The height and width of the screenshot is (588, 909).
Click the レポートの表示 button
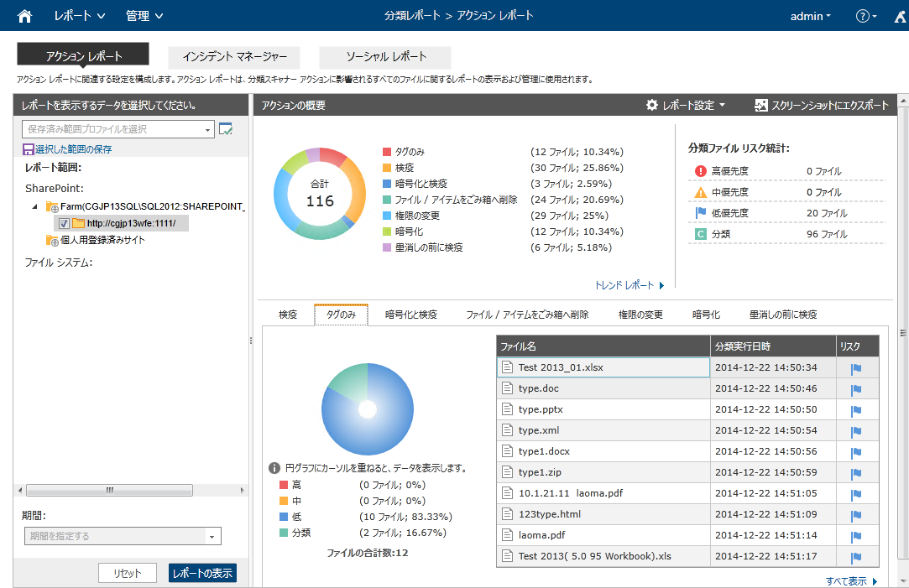(x=202, y=573)
